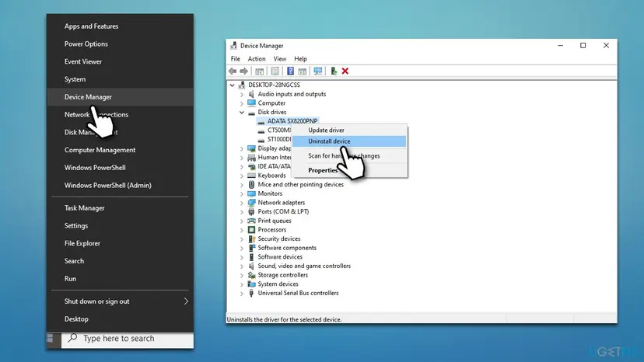The width and height of the screenshot is (644, 362).
Task: Show Desktop from Win+X menu
Action: pyautogui.click(x=120, y=319)
